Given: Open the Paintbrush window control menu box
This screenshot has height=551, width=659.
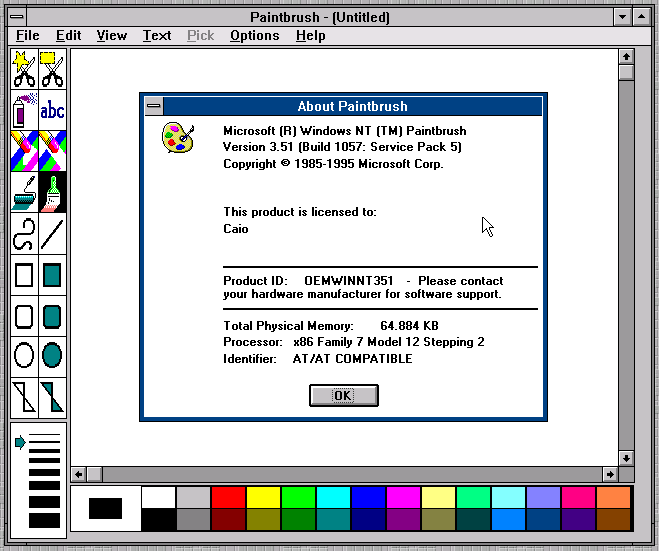Looking at the screenshot, I should tap(17, 17).
